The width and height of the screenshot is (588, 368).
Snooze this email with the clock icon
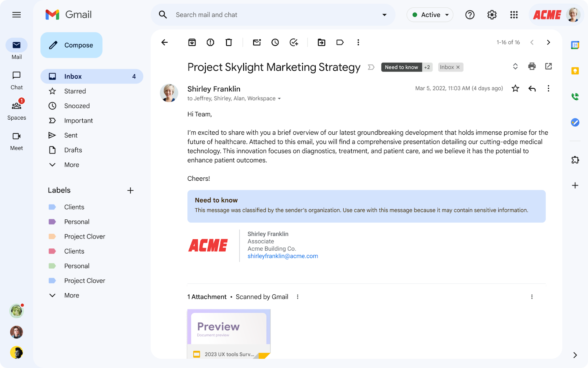pyautogui.click(x=275, y=42)
